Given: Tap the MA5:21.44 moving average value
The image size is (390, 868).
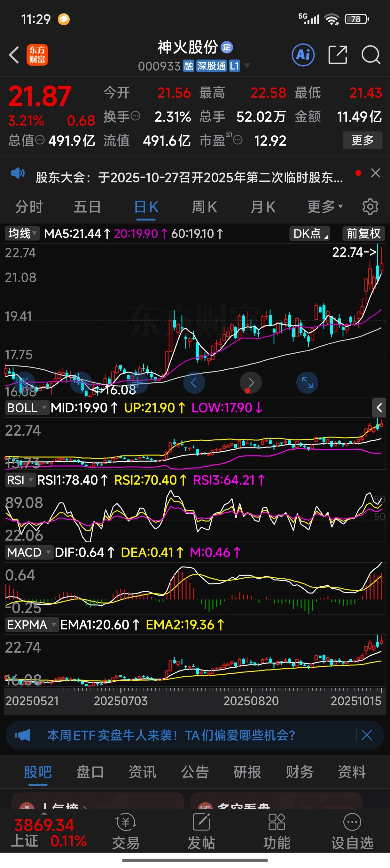Looking at the screenshot, I should point(77,234).
